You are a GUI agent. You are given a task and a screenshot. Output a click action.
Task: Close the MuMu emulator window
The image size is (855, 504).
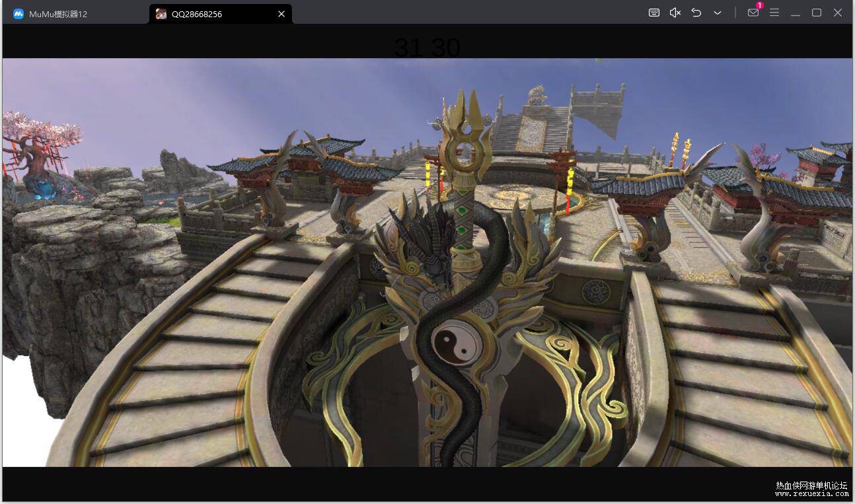tap(838, 13)
